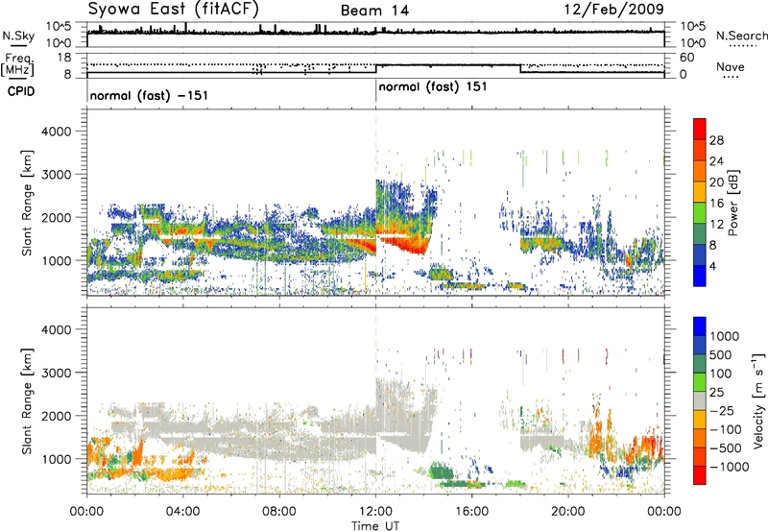This screenshot has height=532, width=768.
Task: Click the 'Beam 14' label
Action: click(x=374, y=11)
